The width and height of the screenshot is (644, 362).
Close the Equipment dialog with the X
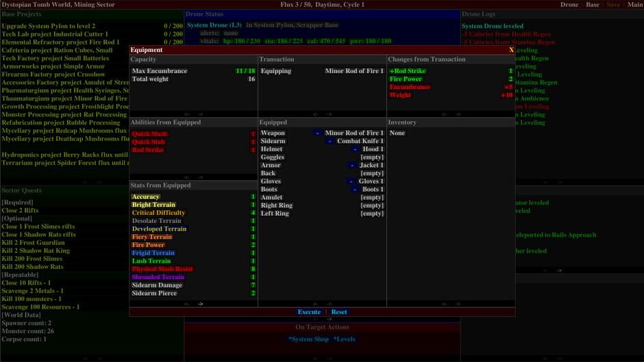point(511,50)
